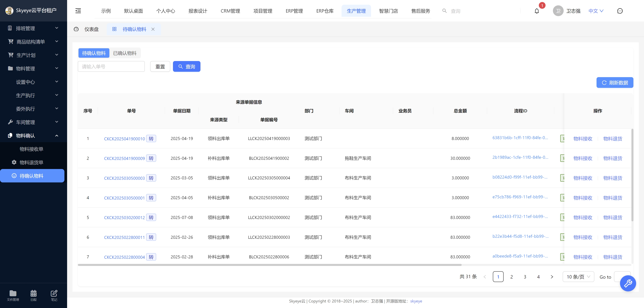Open the CRM管理 top menu
644x308 pixels.
tap(230, 11)
